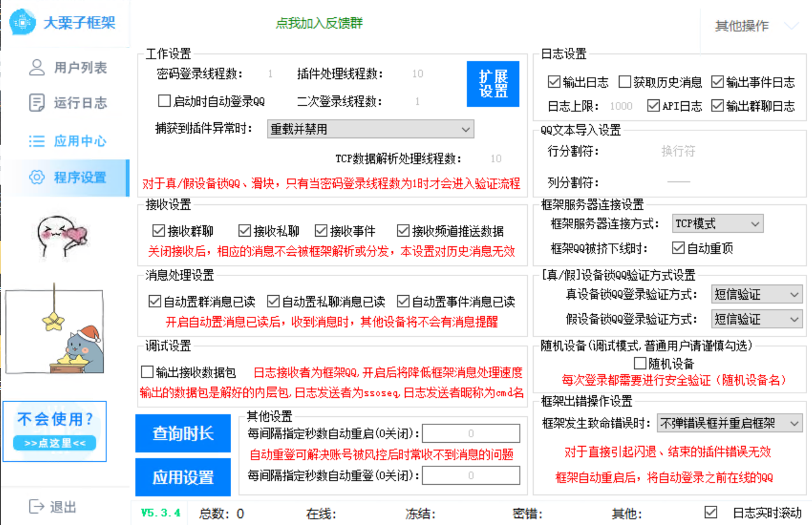
Task: Open the 点我加入反馈群 link
Action: (320, 24)
